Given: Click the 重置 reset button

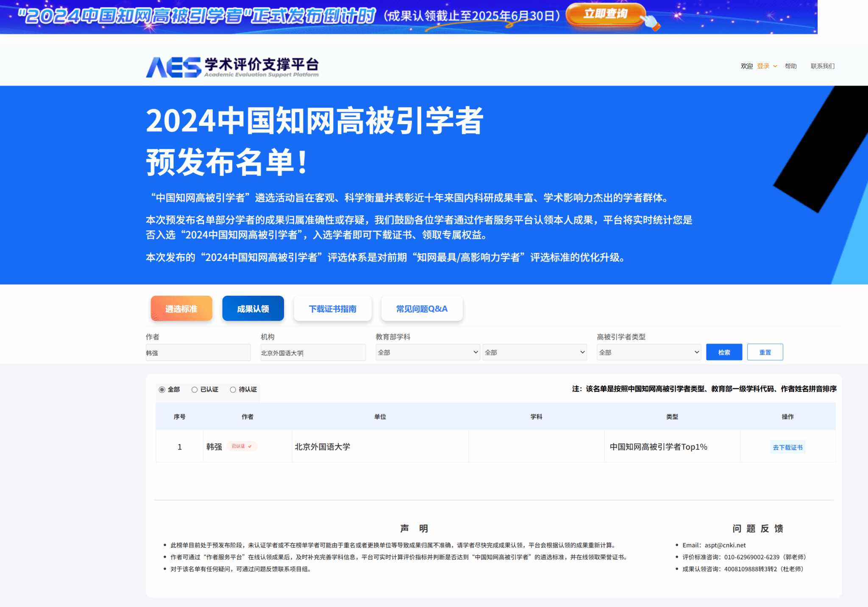Looking at the screenshot, I should (x=765, y=352).
